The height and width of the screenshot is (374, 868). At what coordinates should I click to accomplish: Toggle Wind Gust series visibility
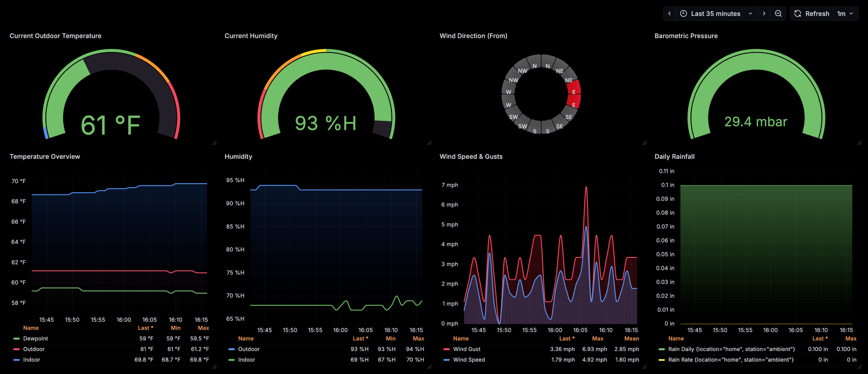[467, 349]
